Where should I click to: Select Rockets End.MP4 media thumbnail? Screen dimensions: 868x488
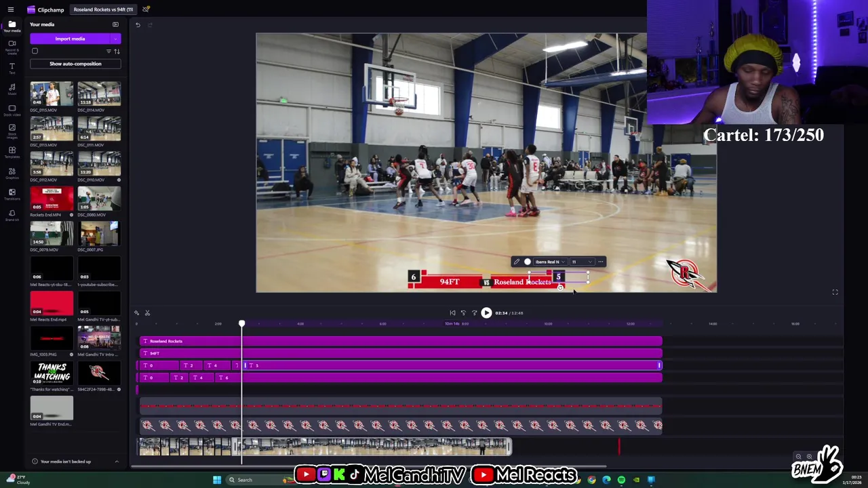52,199
